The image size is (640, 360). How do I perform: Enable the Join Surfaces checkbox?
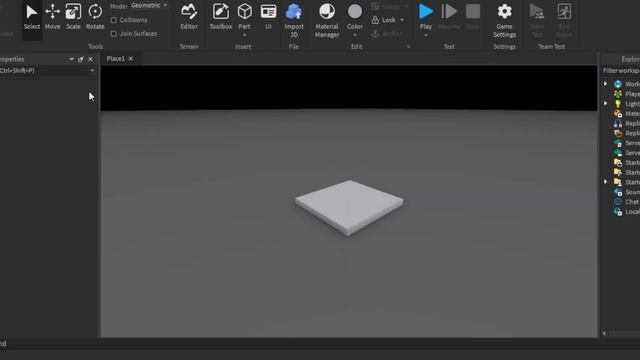point(113,34)
